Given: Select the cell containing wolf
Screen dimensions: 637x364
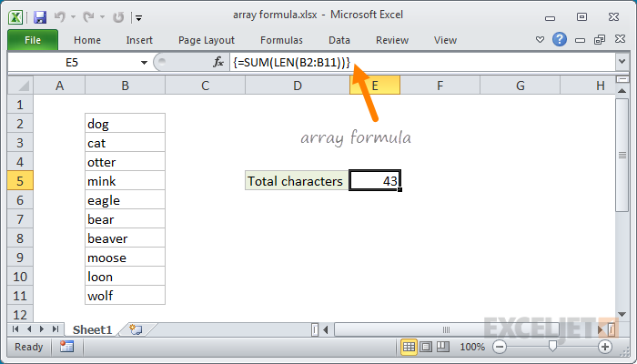Looking at the screenshot, I should (126, 296).
